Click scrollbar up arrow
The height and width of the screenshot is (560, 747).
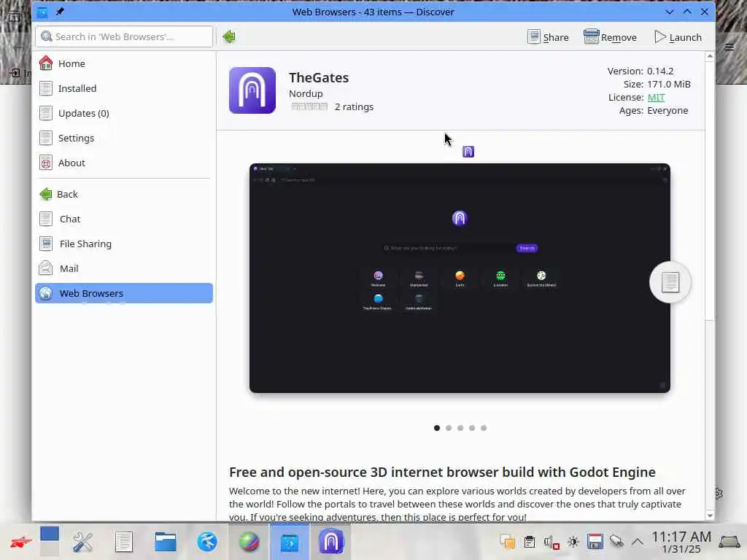coord(710,56)
